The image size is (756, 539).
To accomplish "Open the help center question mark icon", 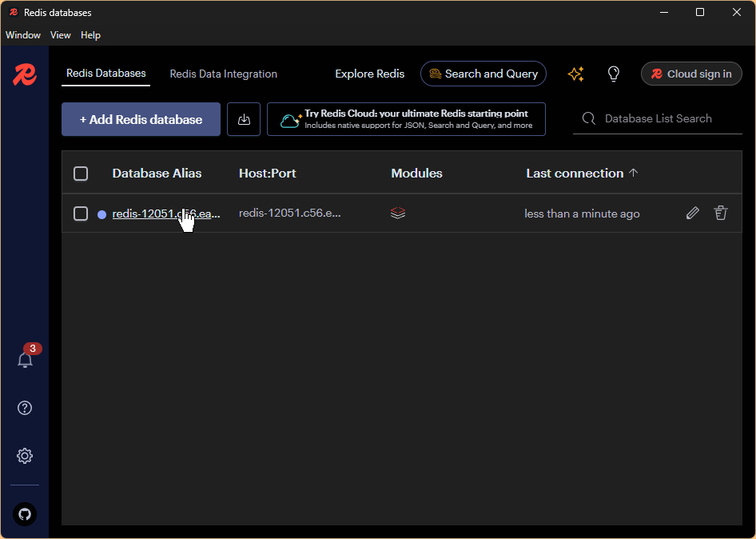I will 25,408.
